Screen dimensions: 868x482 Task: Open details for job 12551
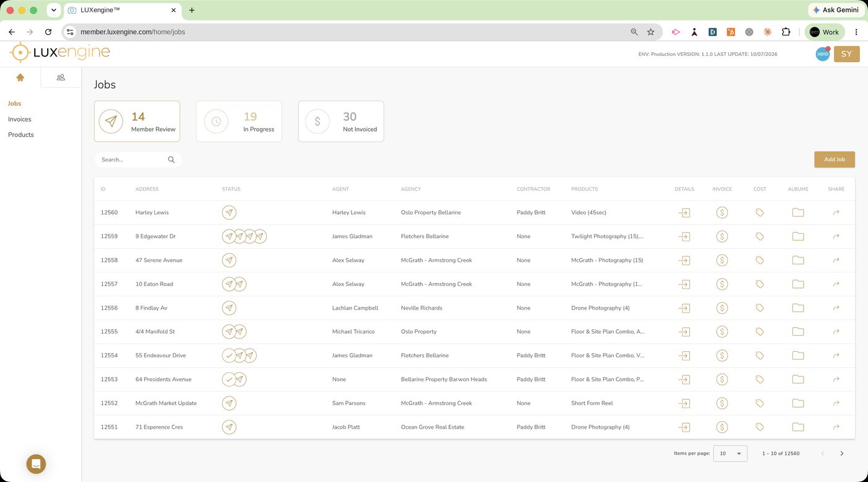pyautogui.click(x=684, y=427)
